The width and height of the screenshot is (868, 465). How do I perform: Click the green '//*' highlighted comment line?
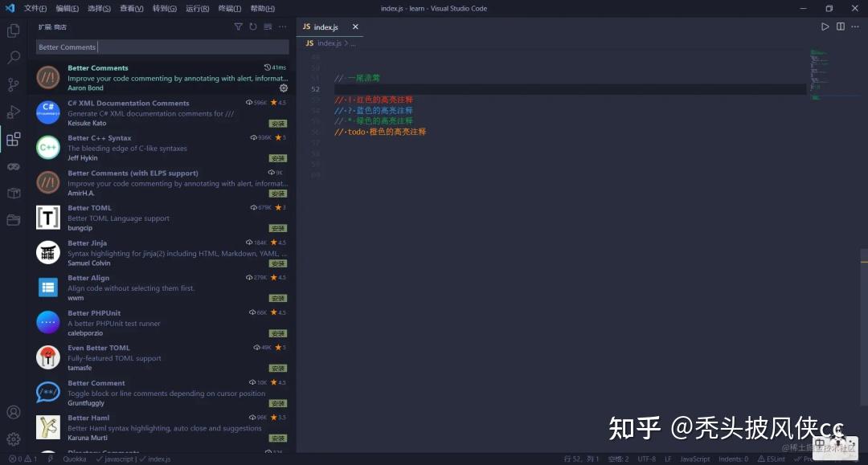(x=374, y=121)
